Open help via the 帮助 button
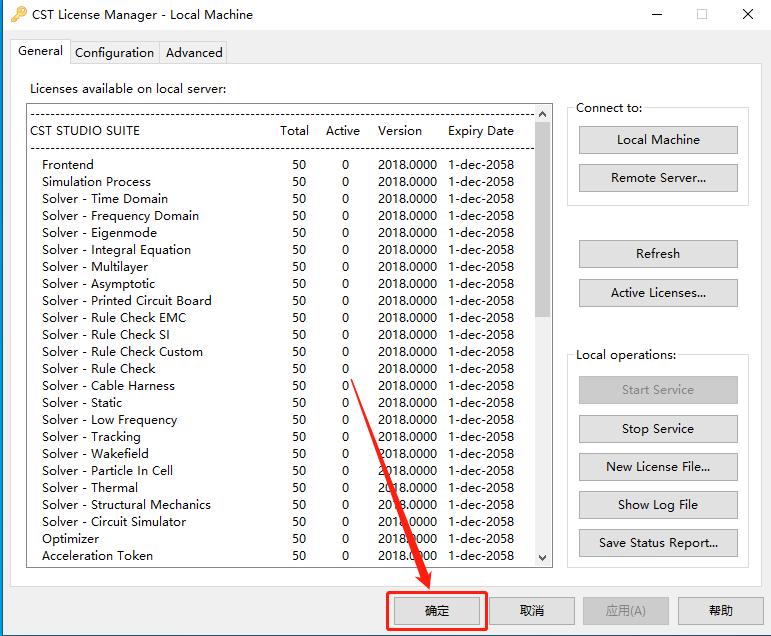This screenshot has width=771, height=636. pyautogui.click(x=720, y=611)
